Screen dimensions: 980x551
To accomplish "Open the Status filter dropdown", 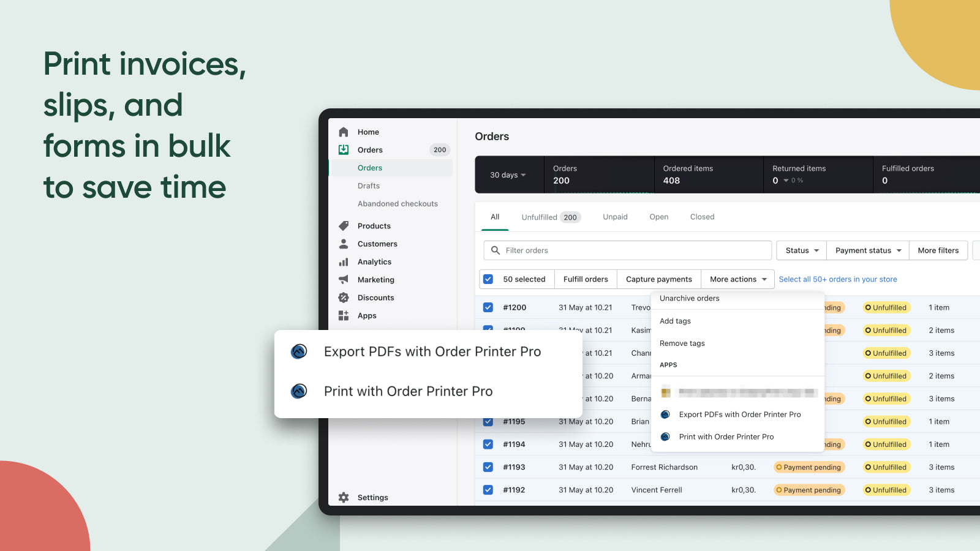I will [801, 250].
